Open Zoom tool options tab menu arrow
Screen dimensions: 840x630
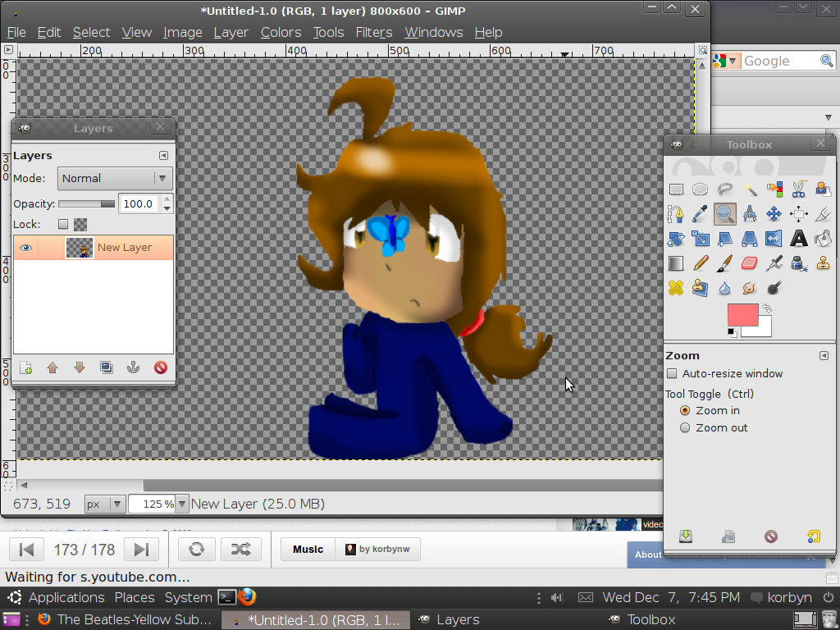(x=824, y=356)
